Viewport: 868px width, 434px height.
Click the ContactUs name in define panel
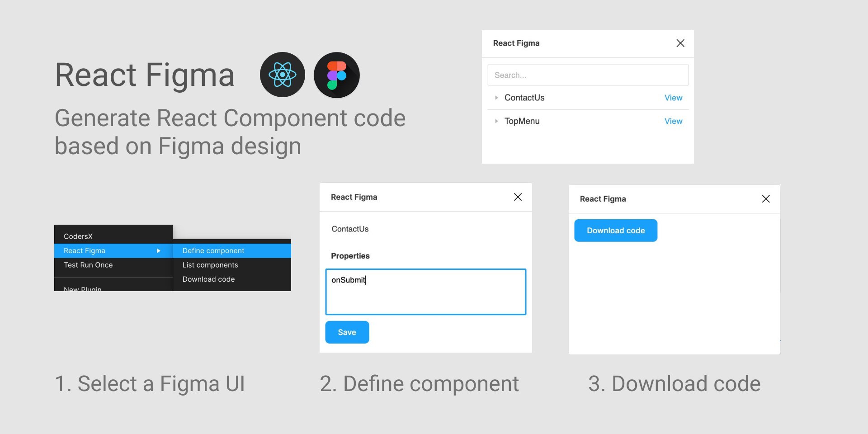[350, 229]
